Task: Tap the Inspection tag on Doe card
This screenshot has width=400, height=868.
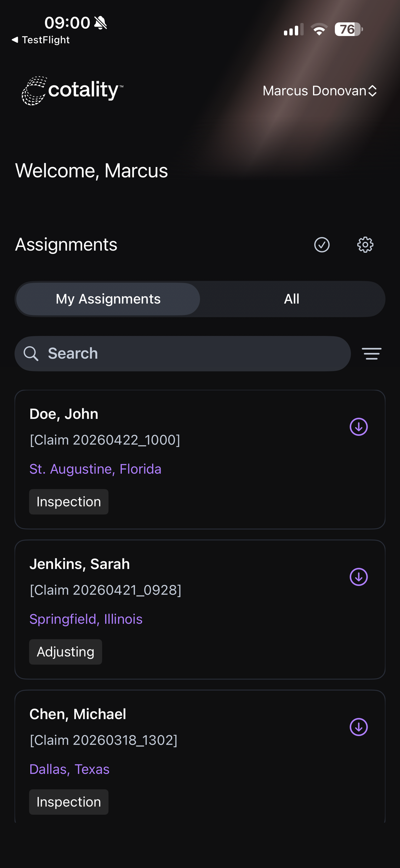Action: point(69,502)
